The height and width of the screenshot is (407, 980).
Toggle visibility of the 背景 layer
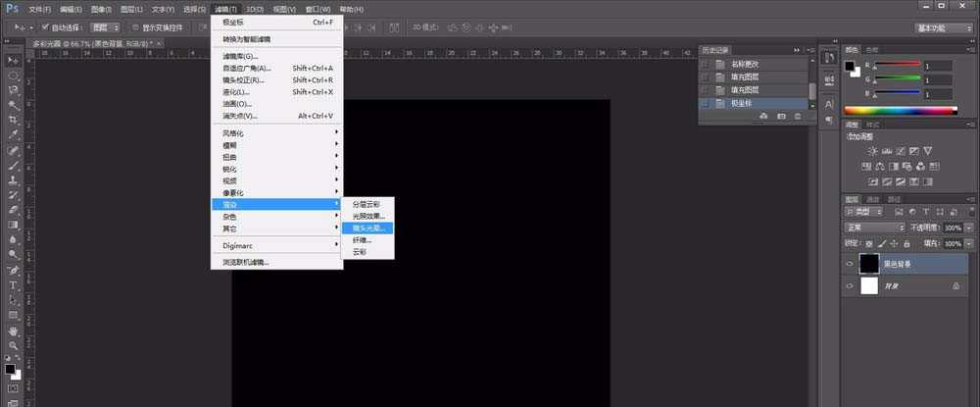click(x=849, y=285)
